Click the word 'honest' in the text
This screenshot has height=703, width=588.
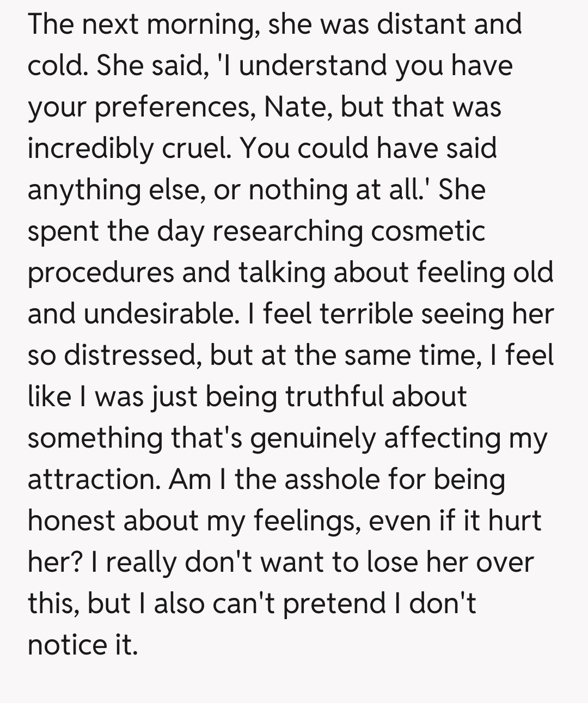click(x=71, y=521)
